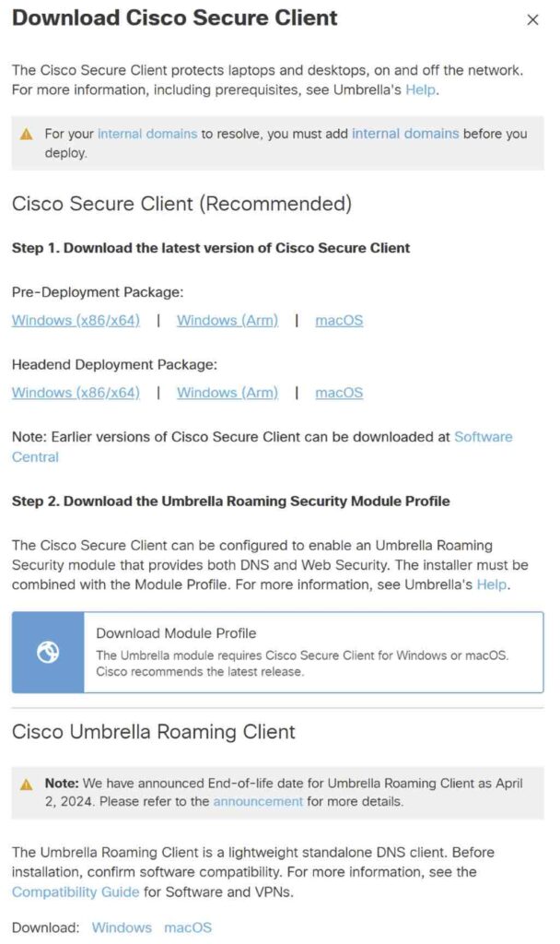Click the second internal domains link

(405, 134)
